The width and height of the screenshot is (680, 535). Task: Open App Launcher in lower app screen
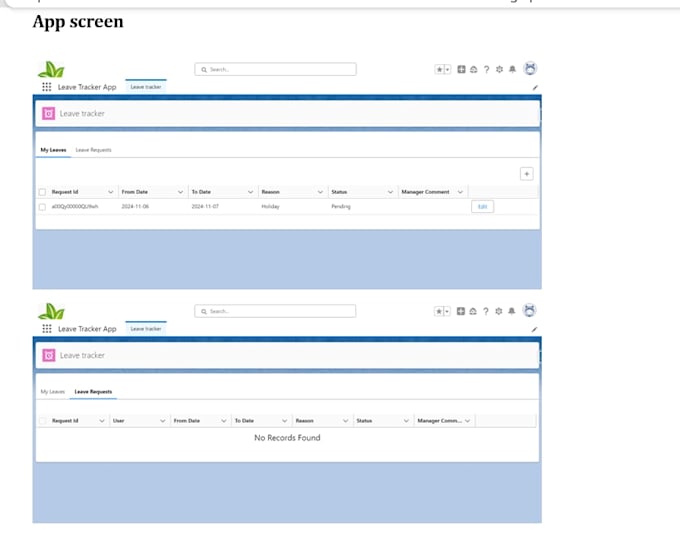click(x=47, y=329)
